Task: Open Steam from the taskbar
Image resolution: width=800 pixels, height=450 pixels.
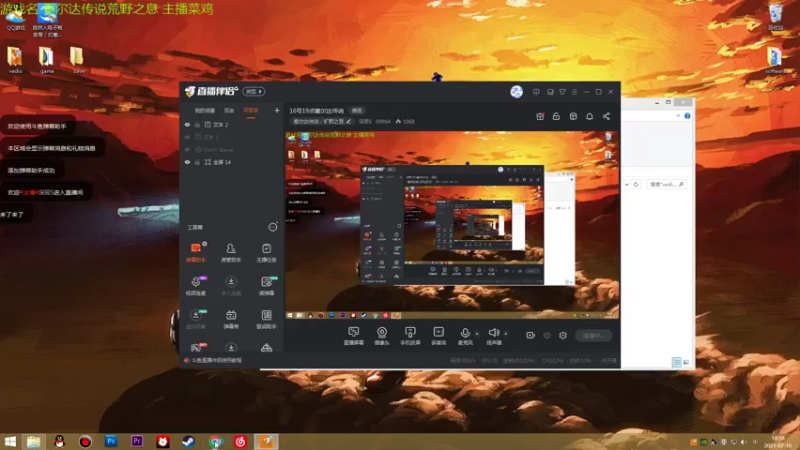Action: (x=188, y=441)
